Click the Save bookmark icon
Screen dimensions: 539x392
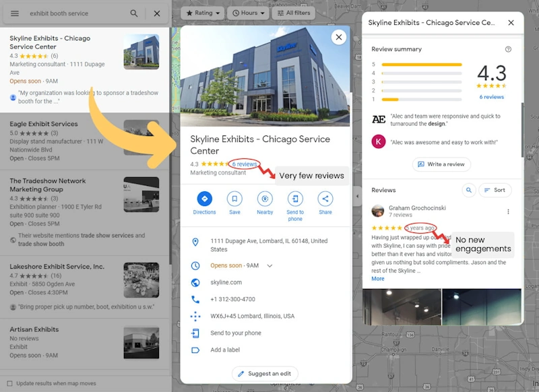[x=234, y=199]
